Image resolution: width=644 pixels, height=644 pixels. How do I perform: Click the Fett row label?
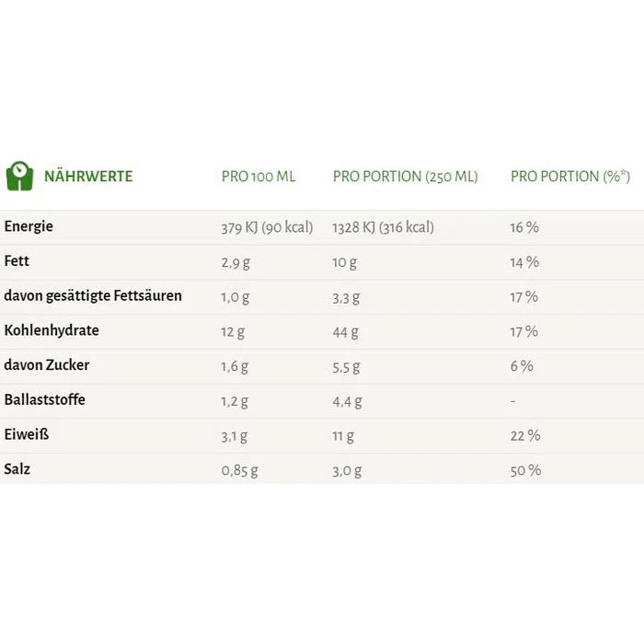(x=17, y=261)
